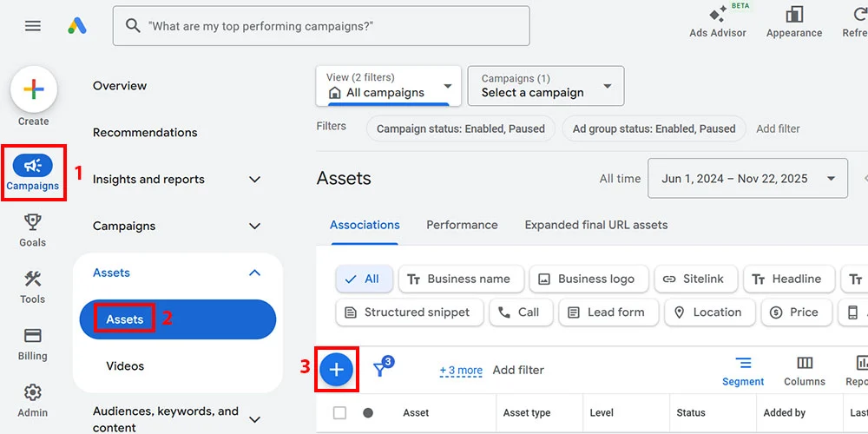
Task: Open Tools in the left sidebar
Action: point(33,286)
